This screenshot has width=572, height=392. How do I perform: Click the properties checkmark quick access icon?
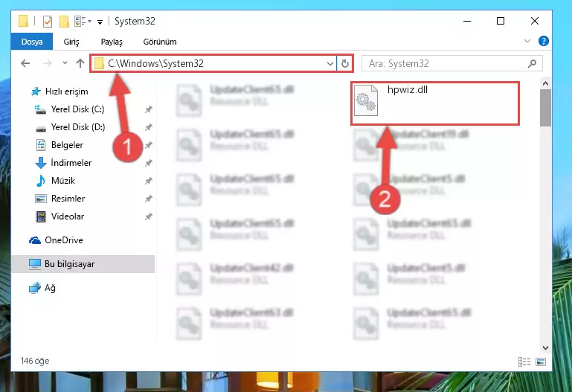click(48, 22)
